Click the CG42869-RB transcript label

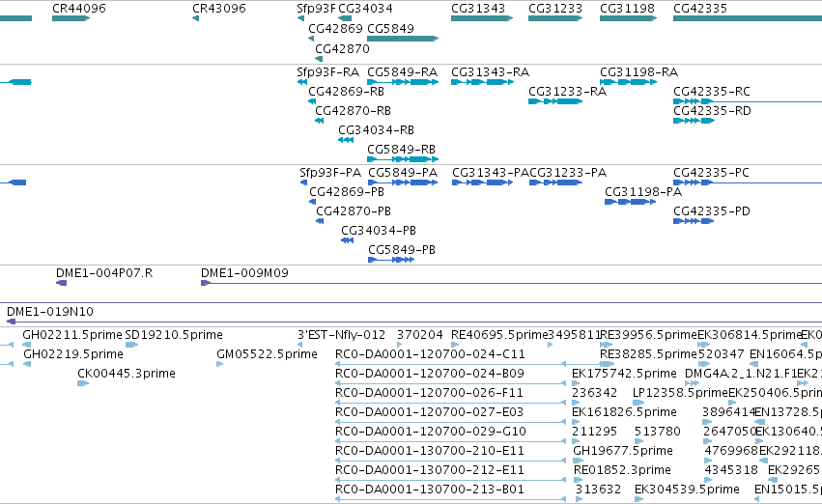click(x=346, y=92)
